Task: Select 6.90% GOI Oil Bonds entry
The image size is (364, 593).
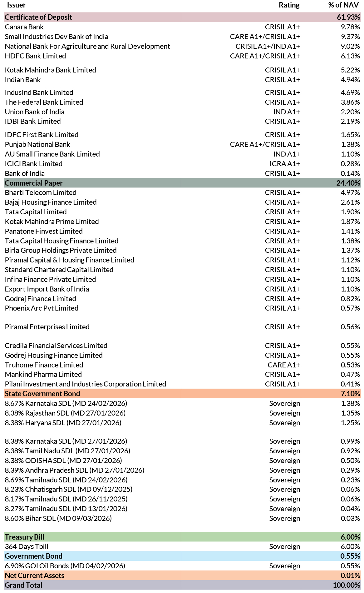Action: [x=65, y=566]
